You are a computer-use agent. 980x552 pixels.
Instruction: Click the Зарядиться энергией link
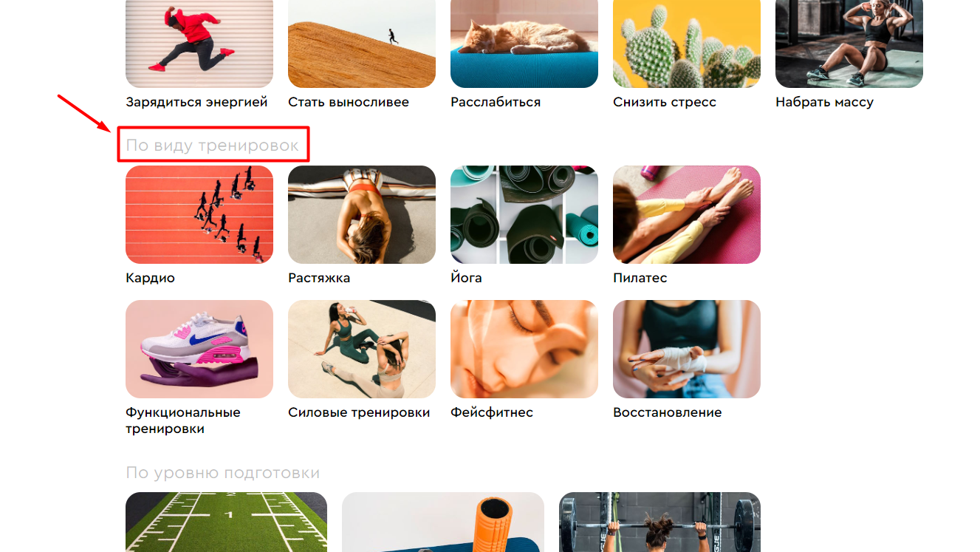click(x=196, y=103)
